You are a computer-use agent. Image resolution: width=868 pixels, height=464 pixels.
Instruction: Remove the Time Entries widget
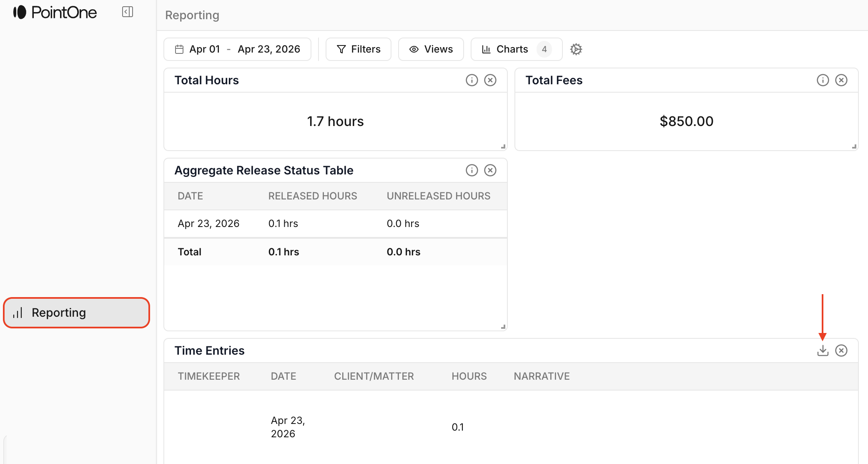pos(841,351)
